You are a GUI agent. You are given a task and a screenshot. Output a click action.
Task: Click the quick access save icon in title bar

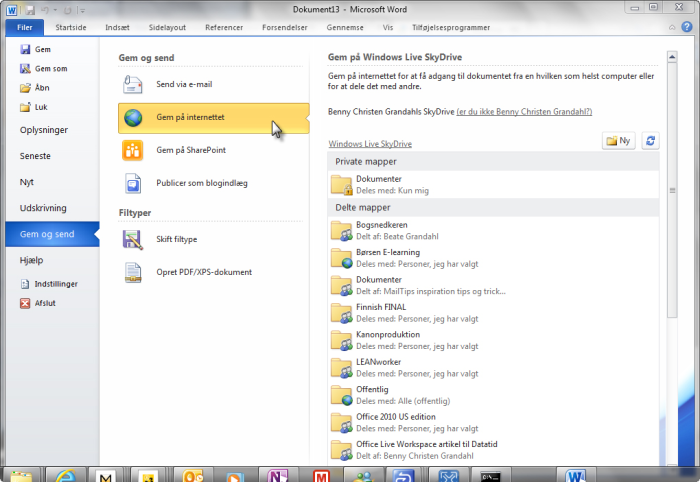30,10
